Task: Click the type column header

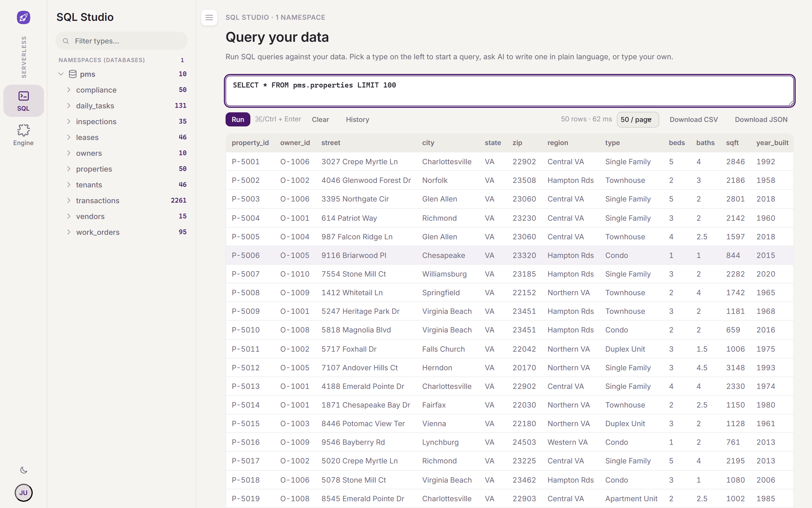Action: pos(612,143)
